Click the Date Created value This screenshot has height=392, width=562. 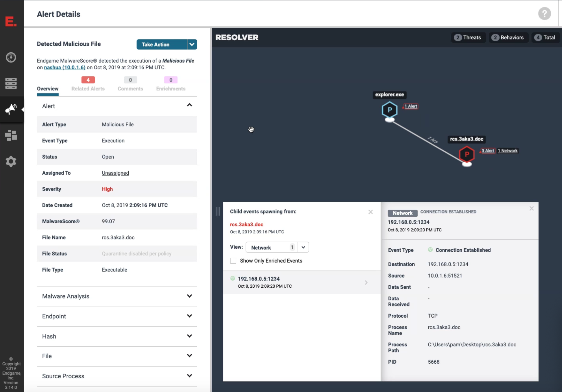(x=135, y=205)
